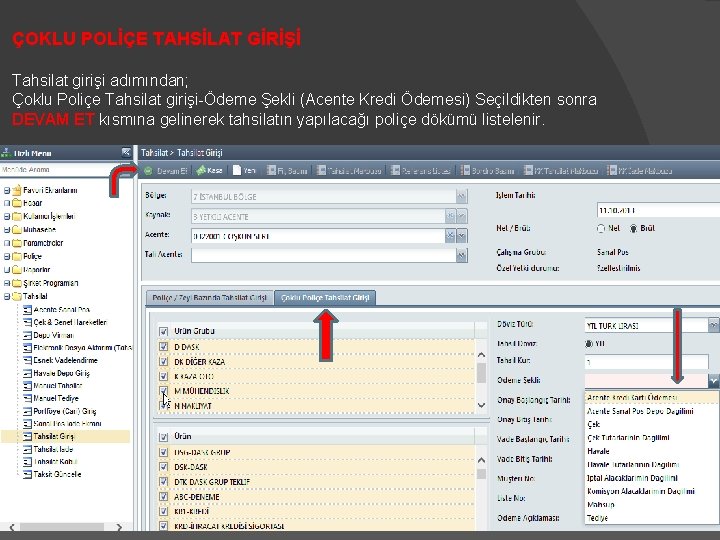
Task: Choose Acente Kredi Kartı Ödemesi option
Action: point(652,398)
